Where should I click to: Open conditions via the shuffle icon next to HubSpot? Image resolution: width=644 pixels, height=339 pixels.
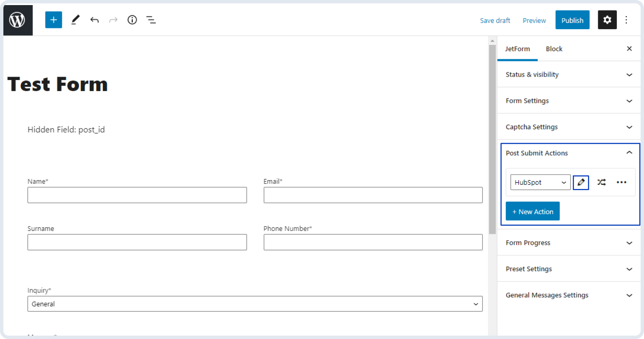[602, 182]
